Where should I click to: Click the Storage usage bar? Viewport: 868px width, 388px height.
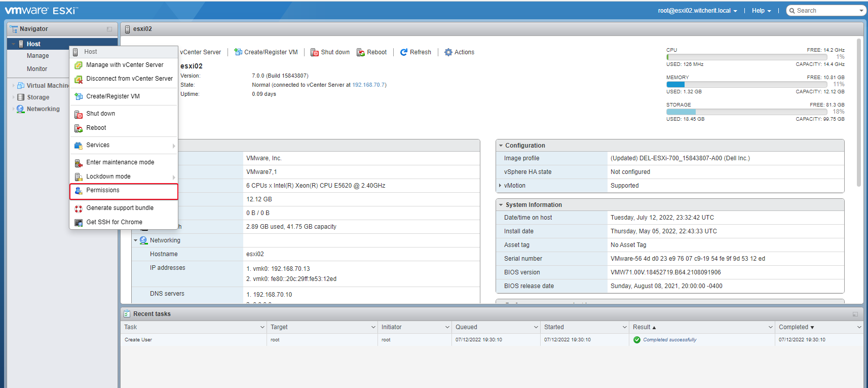click(x=746, y=112)
